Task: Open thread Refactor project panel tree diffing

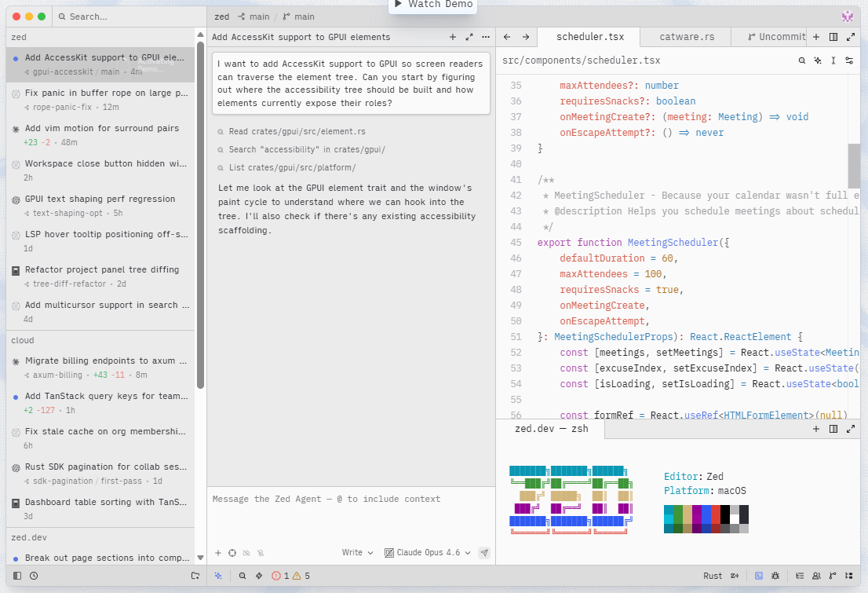Action: (100, 276)
